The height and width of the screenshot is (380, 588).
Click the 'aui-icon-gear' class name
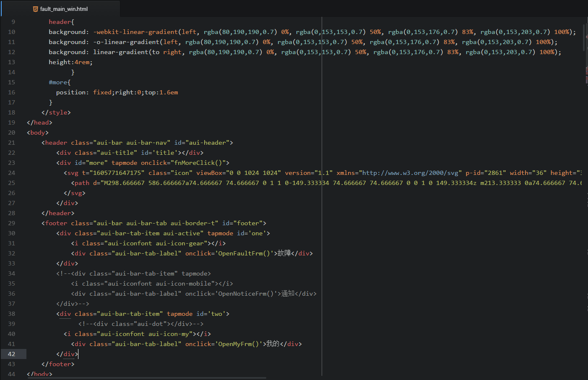[x=180, y=243]
